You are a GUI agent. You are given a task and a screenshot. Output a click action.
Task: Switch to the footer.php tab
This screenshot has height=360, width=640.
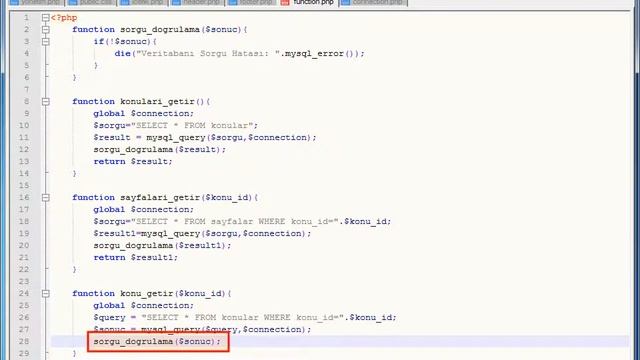(x=251, y=2)
